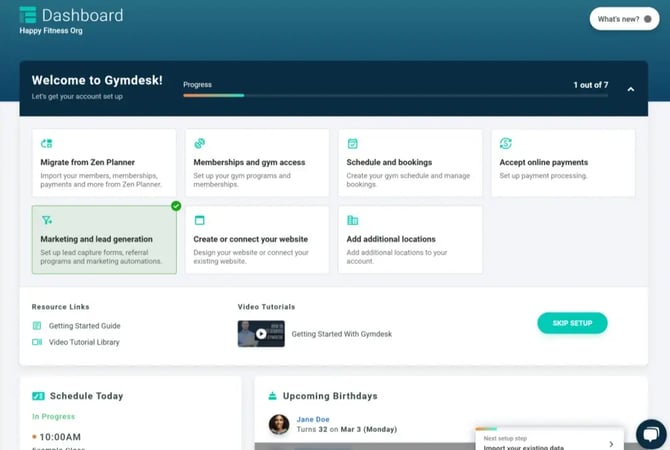Click the Gymdesk logo icon

point(28,15)
